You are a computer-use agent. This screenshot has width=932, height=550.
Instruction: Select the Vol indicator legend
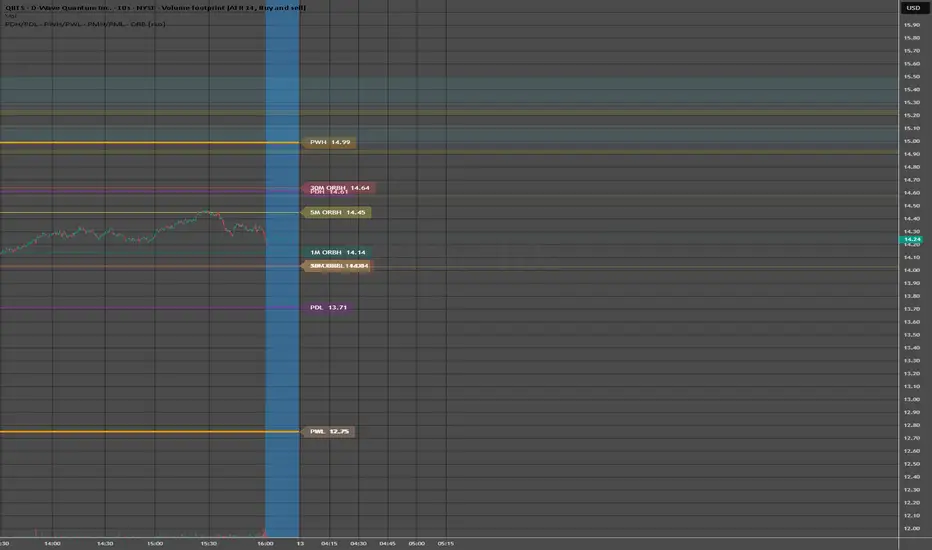[x=11, y=16]
